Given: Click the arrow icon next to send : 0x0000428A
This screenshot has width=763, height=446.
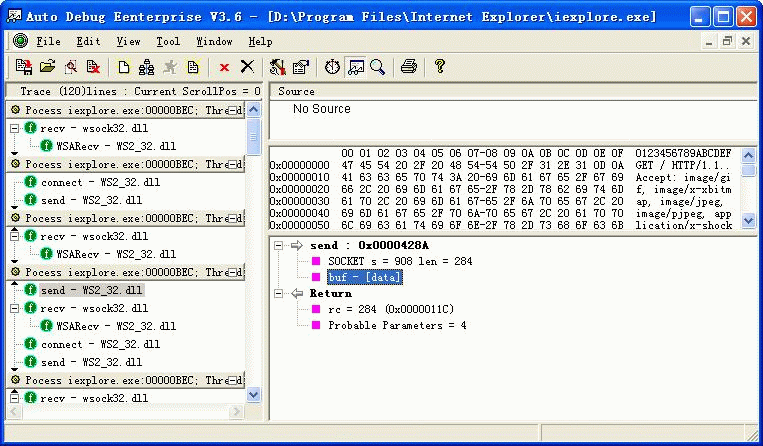Looking at the screenshot, I should [x=297, y=245].
